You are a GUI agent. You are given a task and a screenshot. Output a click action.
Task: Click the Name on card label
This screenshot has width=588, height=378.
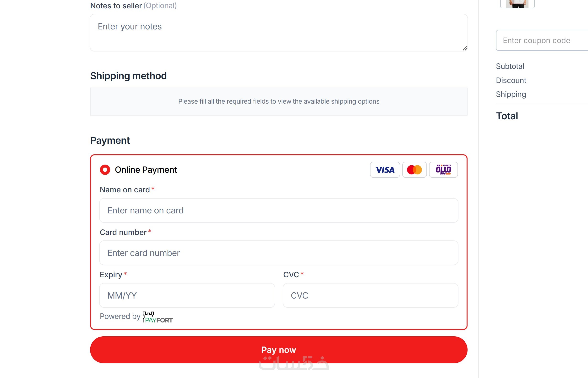click(x=125, y=190)
